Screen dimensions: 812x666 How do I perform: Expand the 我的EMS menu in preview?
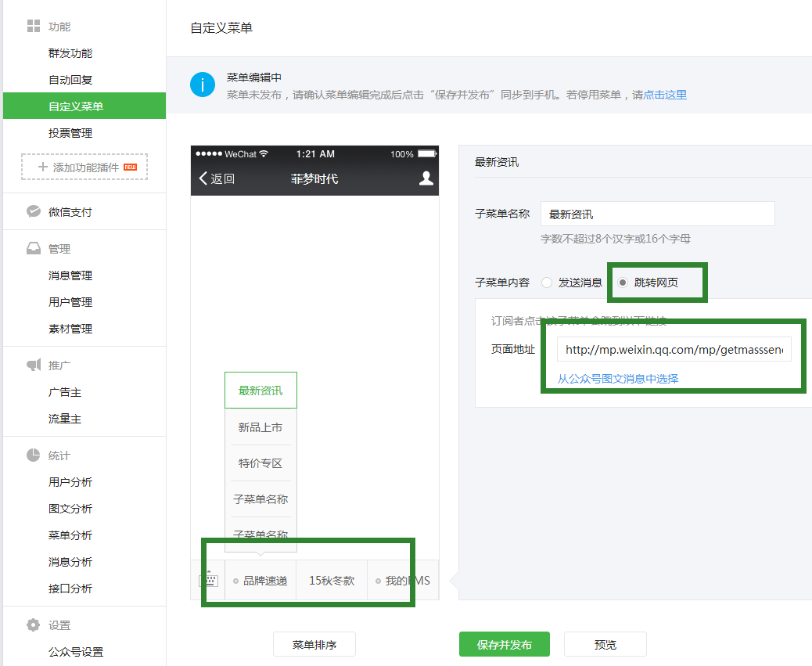(403, 581)
